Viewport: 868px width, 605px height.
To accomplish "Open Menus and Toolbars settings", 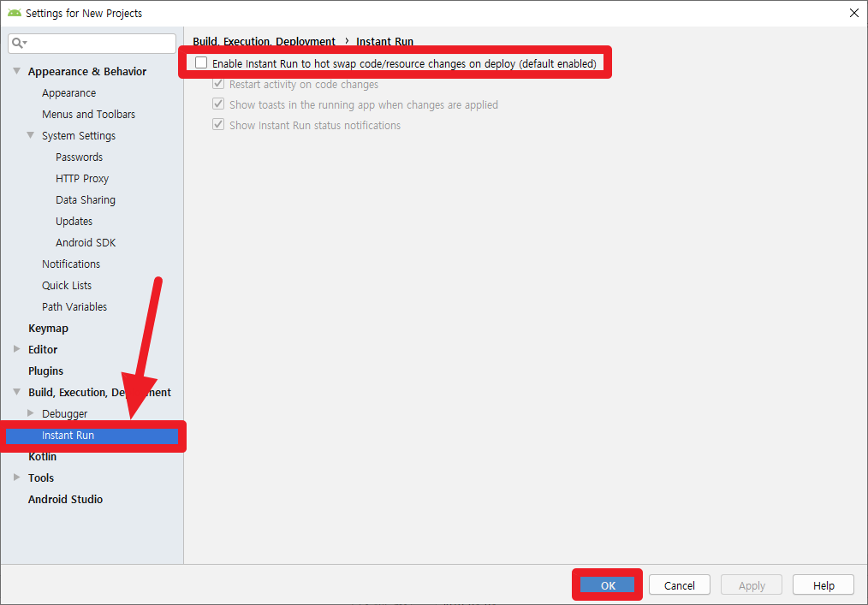I will pyautogui.click(x=88, y=114).
